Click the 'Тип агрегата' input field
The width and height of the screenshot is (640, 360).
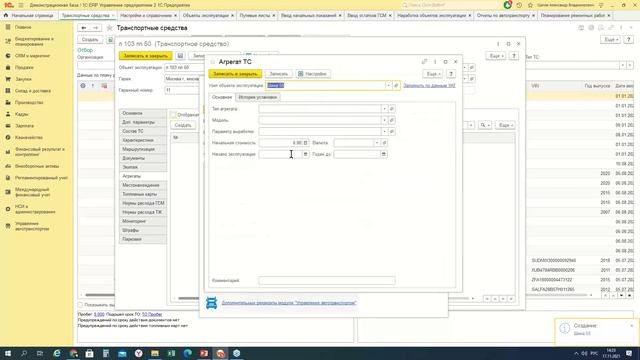click(x=320, y=109)
